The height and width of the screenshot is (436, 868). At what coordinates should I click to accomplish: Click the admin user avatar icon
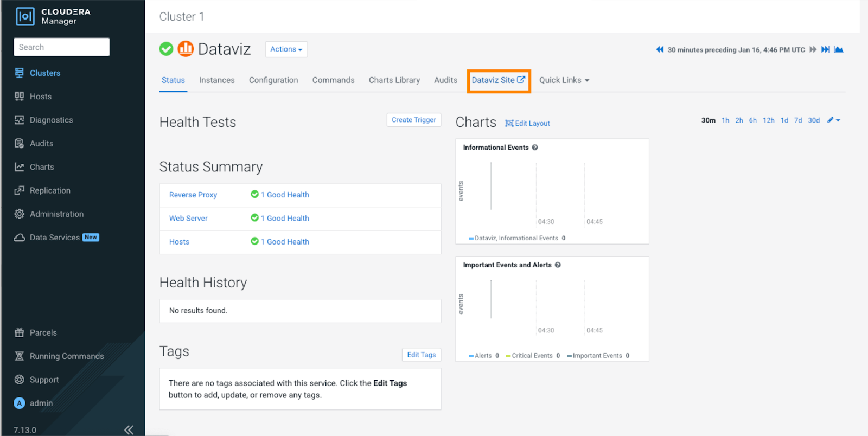pos(20,403)
